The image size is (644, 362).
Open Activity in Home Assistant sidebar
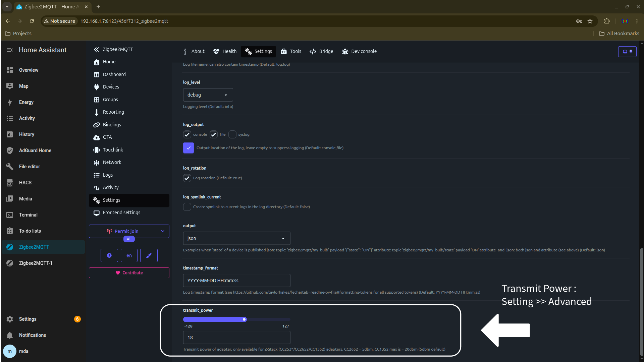coord(43,118)
